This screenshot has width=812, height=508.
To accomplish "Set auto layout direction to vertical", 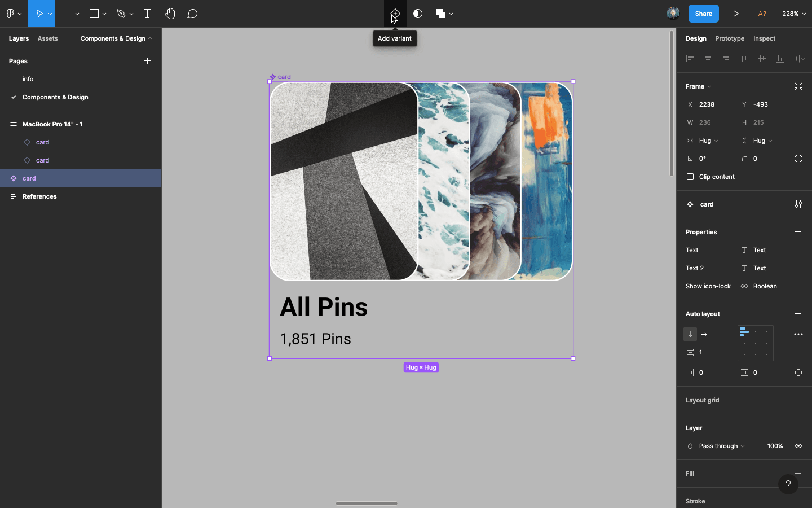I will coord(690,334).
